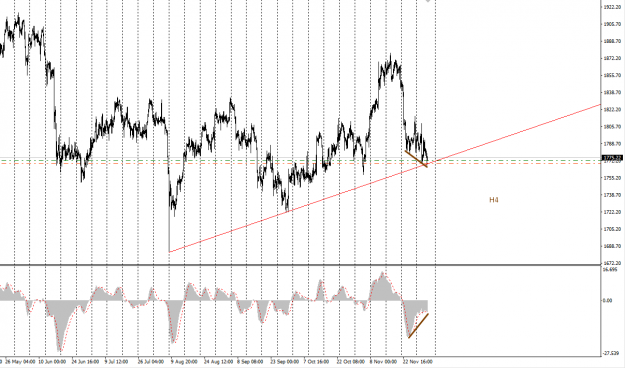The image size is (625, 368).
Task: Select the brown line on the oscillator histogram
Action: (418, 326)
